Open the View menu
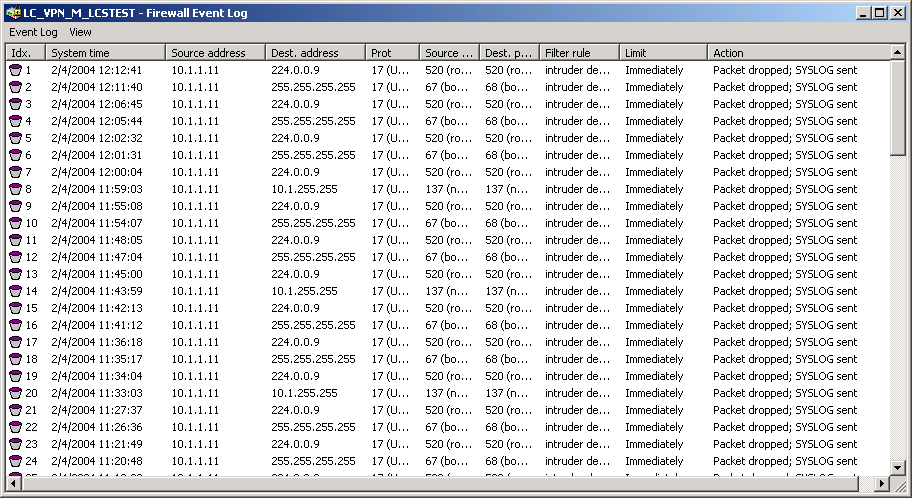 click(80, 33)
